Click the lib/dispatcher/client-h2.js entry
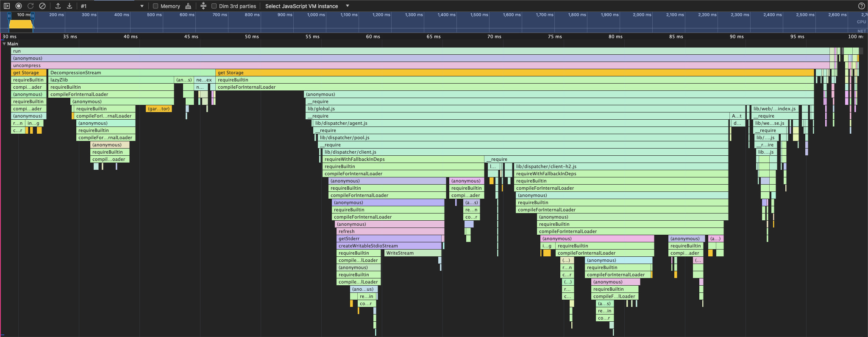The height and width of the screenshot is (337, 868). click(621, 166)
